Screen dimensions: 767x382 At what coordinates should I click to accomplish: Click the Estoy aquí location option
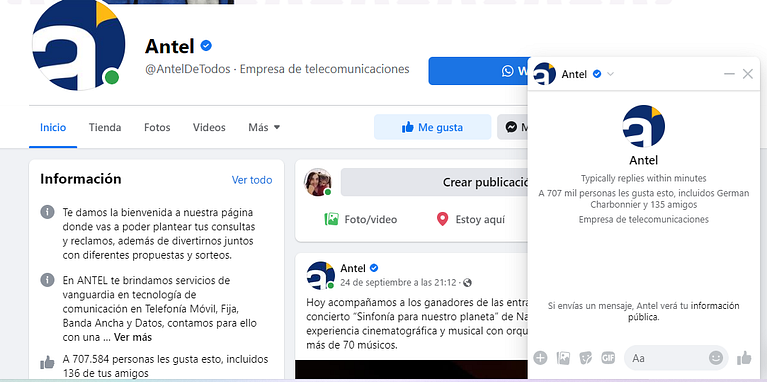[x=471, y=220]
